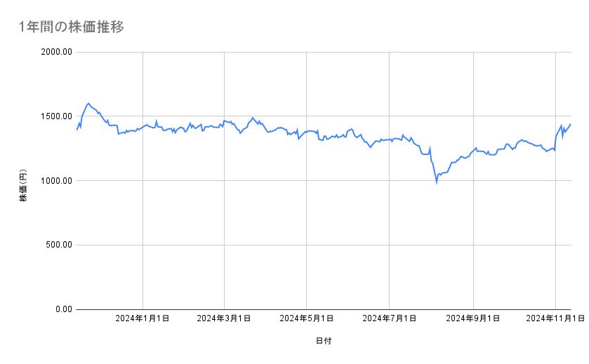
Task: Select the leftmost starting point of the line
Action: [x=77, y=130]
